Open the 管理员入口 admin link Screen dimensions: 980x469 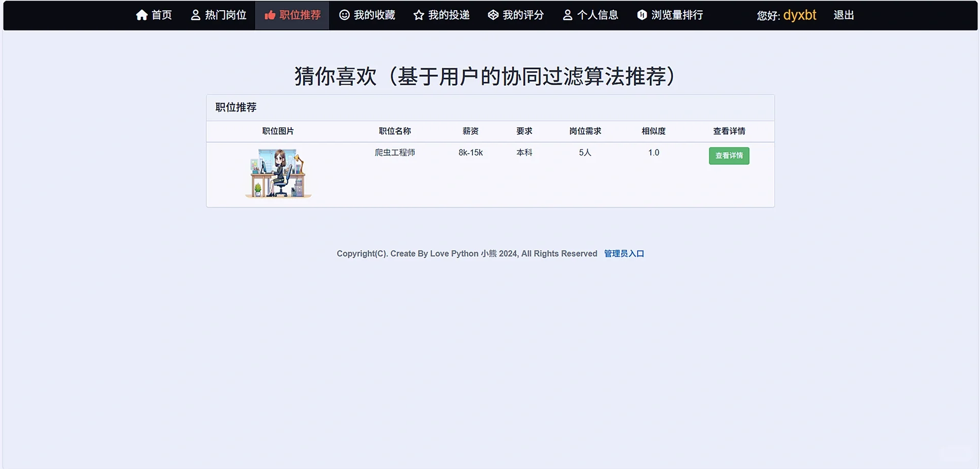tap(624, 254)
